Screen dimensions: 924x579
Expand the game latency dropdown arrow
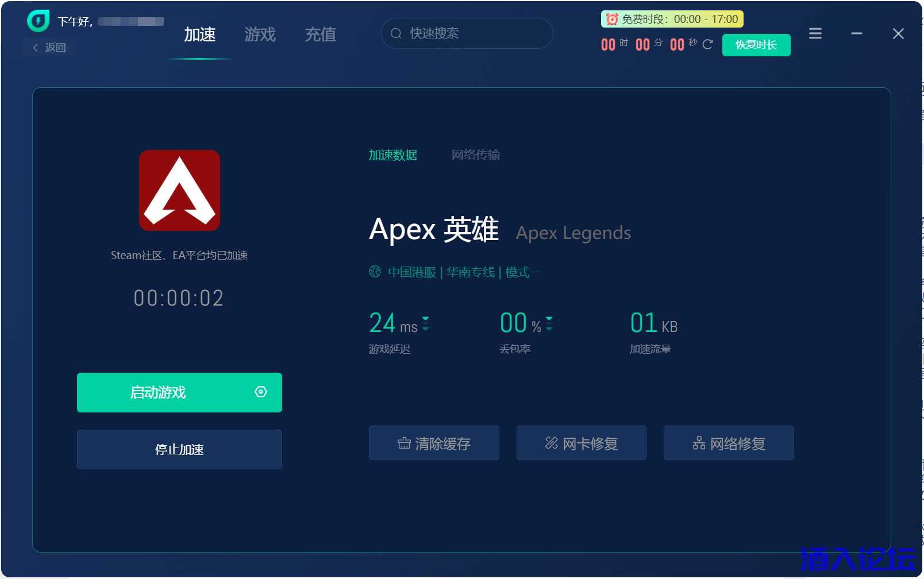pos(426,323)
